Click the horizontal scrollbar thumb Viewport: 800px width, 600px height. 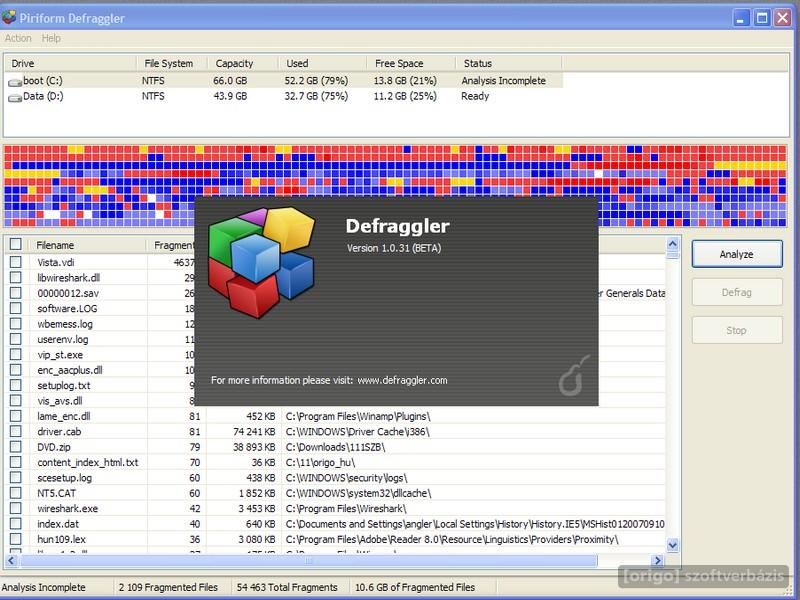tap(308, 561)
